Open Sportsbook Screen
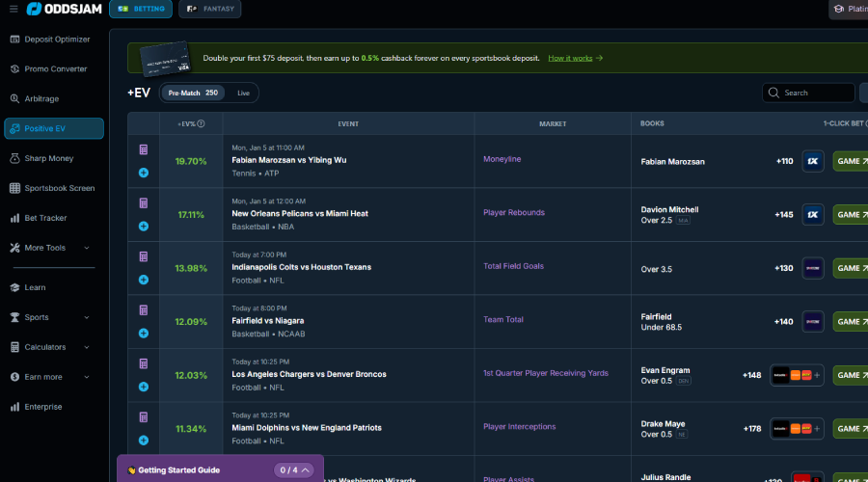The height and width of the screenshot is (482, 868). (54, 188)
